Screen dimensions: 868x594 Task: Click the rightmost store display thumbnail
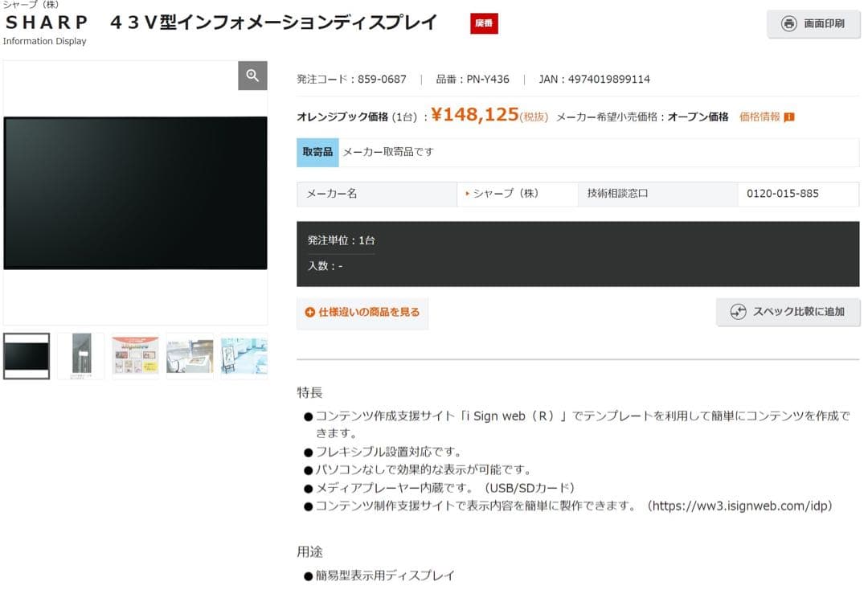[x=244, y=354]
